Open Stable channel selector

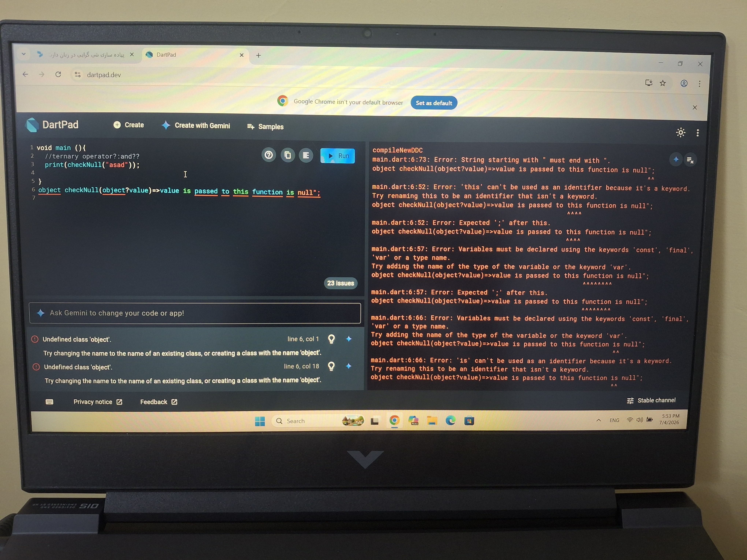(651, 400)
